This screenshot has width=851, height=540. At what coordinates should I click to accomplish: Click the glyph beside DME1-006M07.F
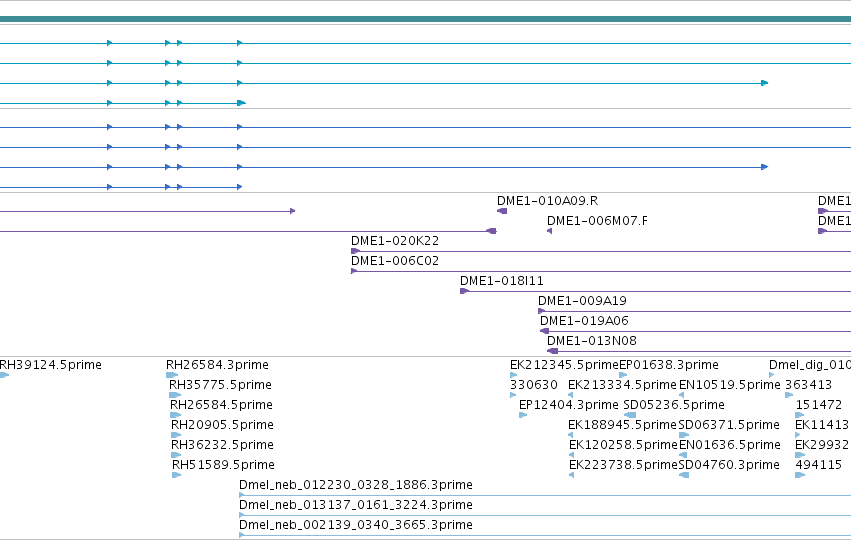coord(549,231)
